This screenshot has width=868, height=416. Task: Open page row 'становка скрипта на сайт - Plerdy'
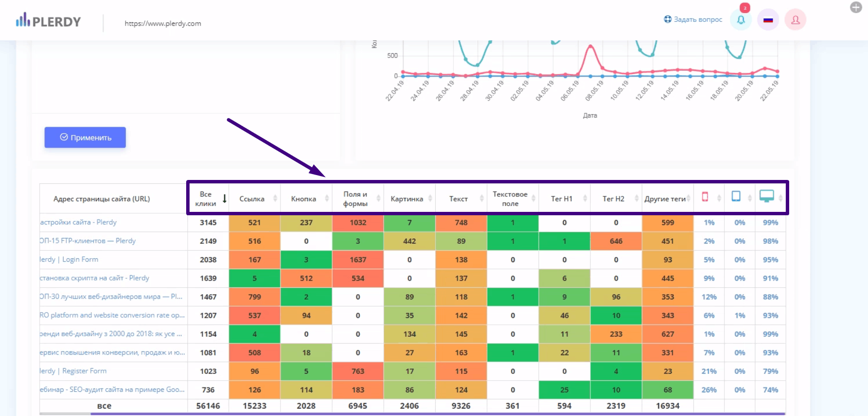[94, 278]
